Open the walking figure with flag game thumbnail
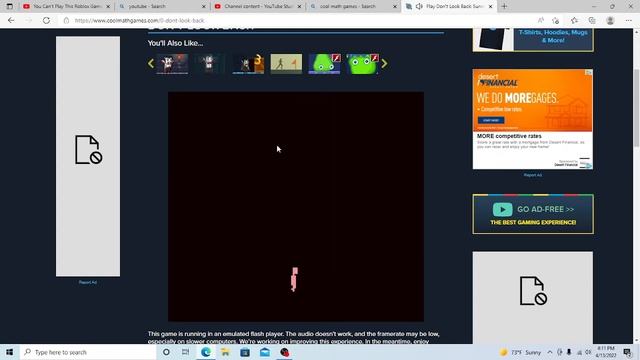The image size is (640, 360). pos(286,64)
